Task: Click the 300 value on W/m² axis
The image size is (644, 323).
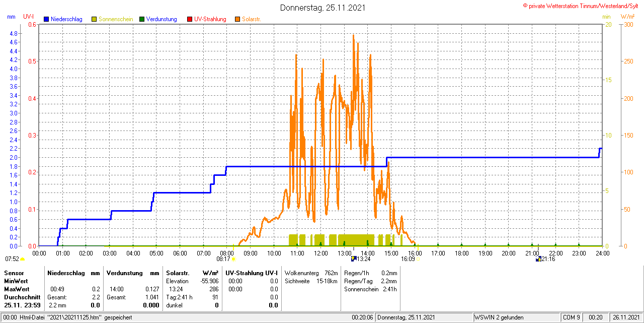Action: point(628,25)
